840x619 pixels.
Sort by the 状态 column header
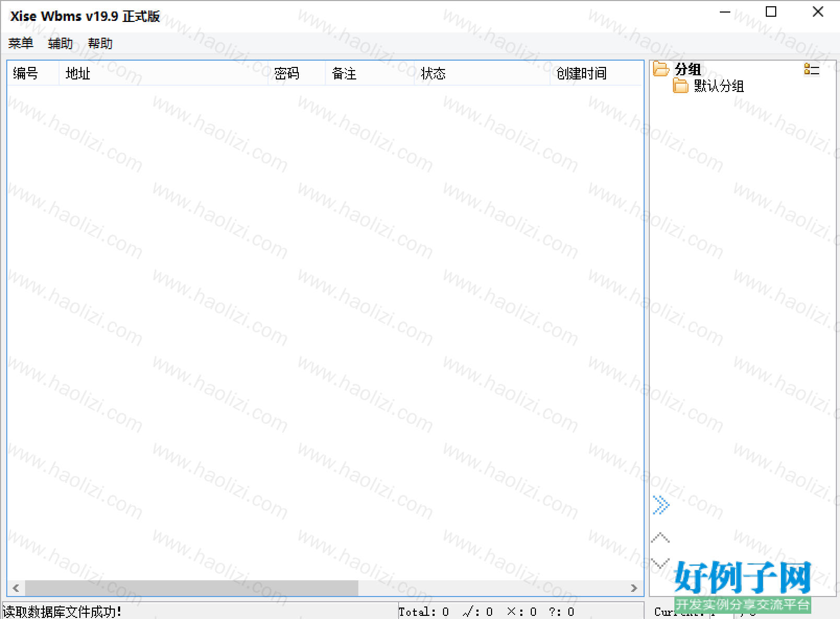click(x=482, y=73)
